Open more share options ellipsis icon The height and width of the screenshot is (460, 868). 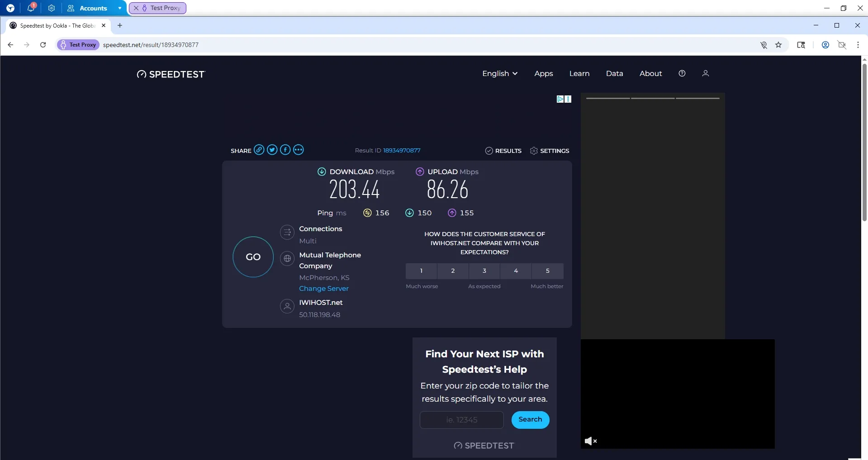point(299,150)
